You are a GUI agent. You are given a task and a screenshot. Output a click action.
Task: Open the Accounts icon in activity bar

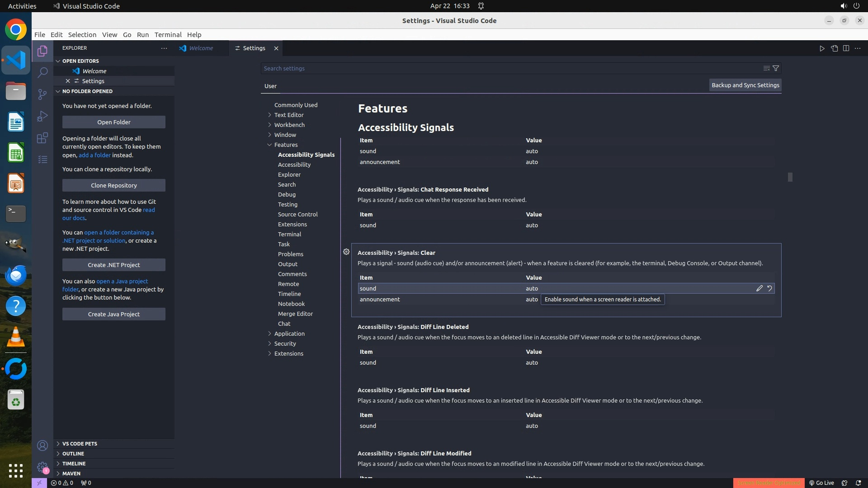[42, 446]
